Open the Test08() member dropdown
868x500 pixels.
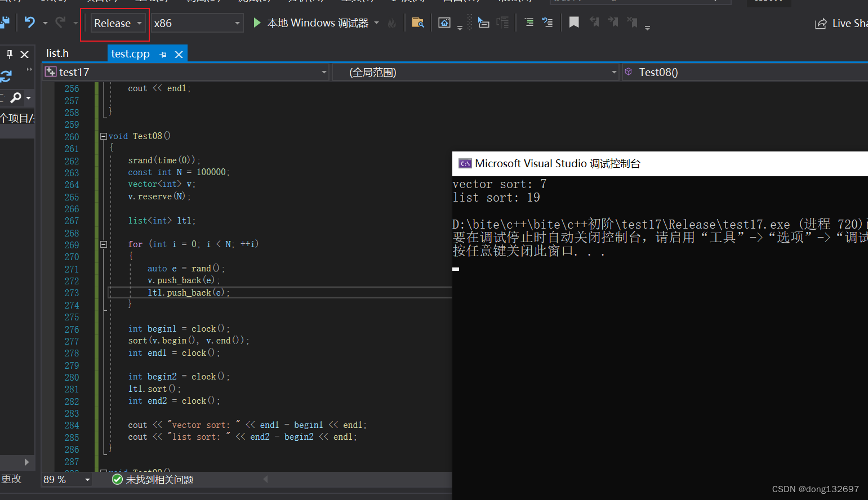point(744,72)
